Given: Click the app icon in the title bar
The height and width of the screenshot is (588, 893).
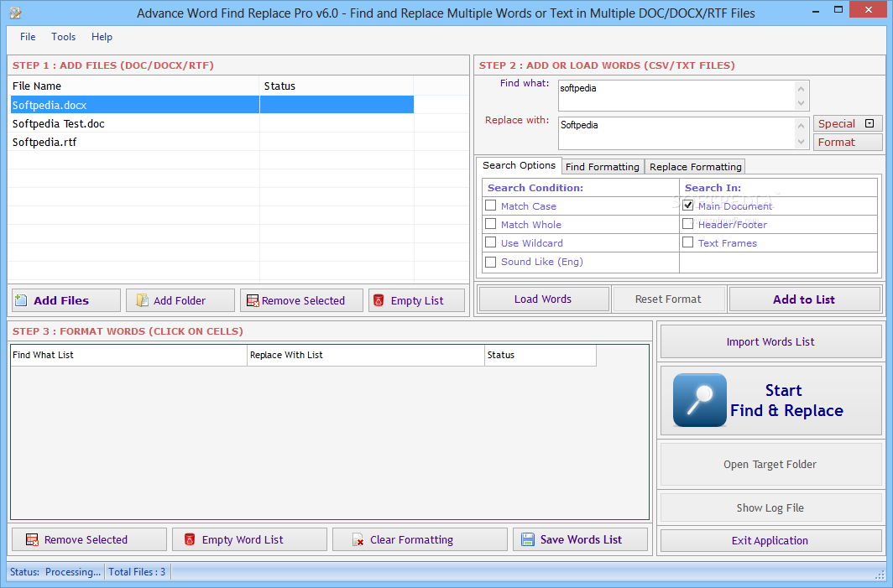Looking at the screenshot, I should [15, 12].
